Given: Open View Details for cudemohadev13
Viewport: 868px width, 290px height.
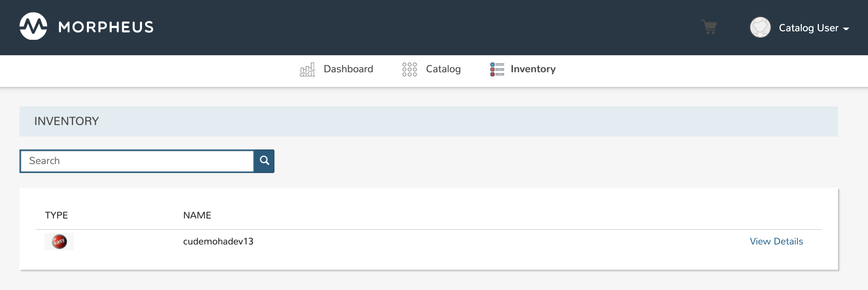Looking at the screenshot, I should 776,242.
